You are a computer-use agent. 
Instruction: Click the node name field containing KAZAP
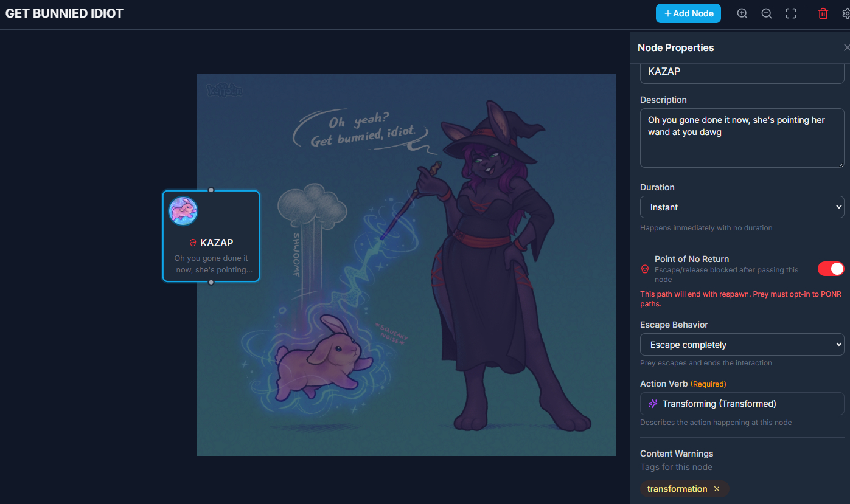(x=742, y=73)
